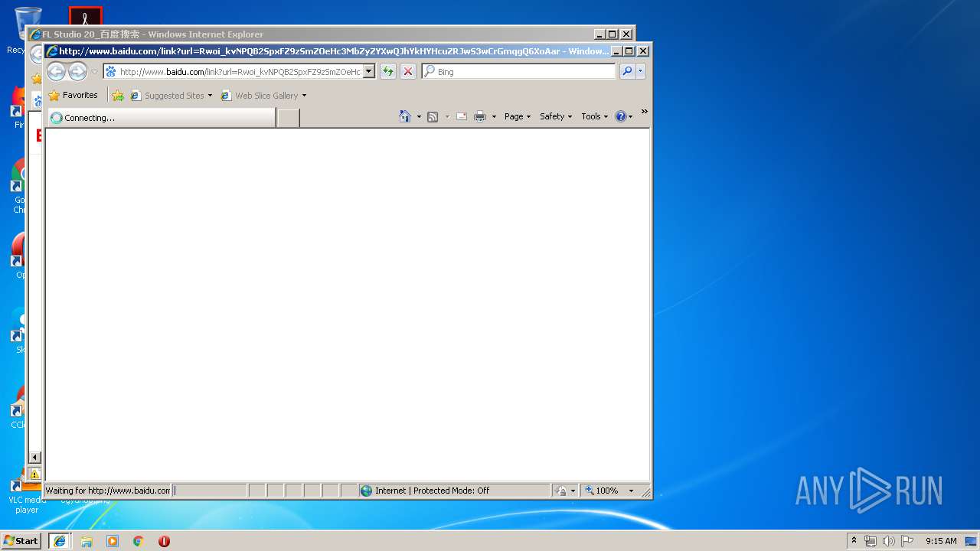Viewport: 980px width, 551px height.
Task: Launch Google Chrome from taskbar
Action: click(139, 540)
